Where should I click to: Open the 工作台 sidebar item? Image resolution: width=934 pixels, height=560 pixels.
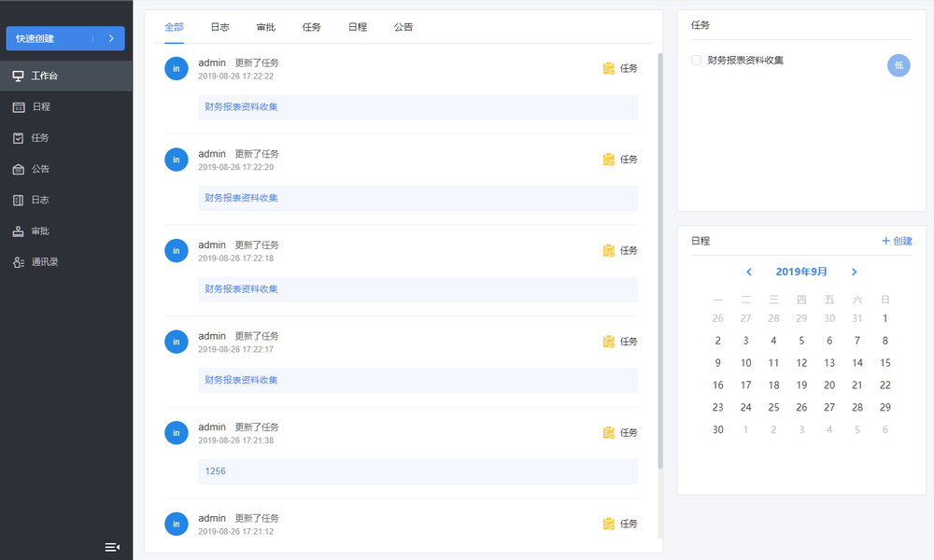click(x=66, y=76)
